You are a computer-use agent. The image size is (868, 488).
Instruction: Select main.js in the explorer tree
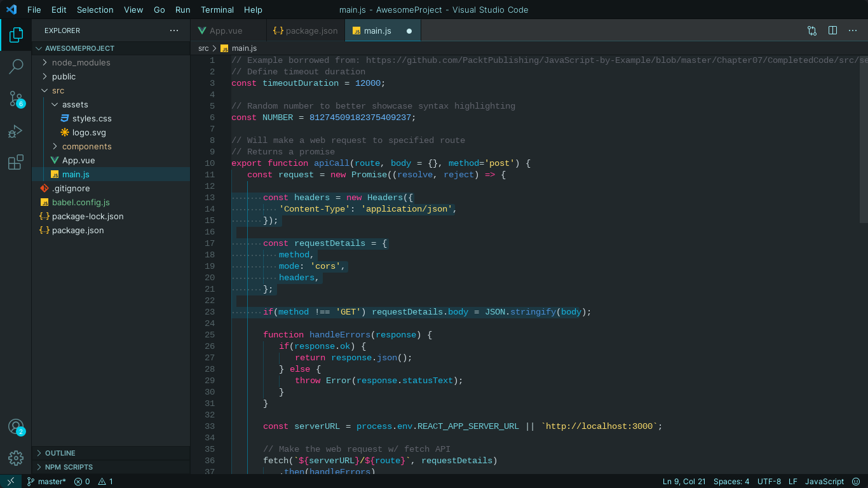click(111, 174)
